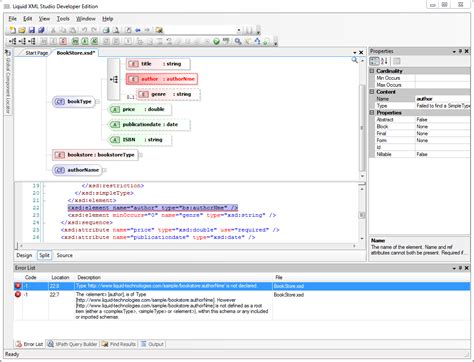
Task: Open the document tabs dropdown arrow
Action: pos(355,53)
